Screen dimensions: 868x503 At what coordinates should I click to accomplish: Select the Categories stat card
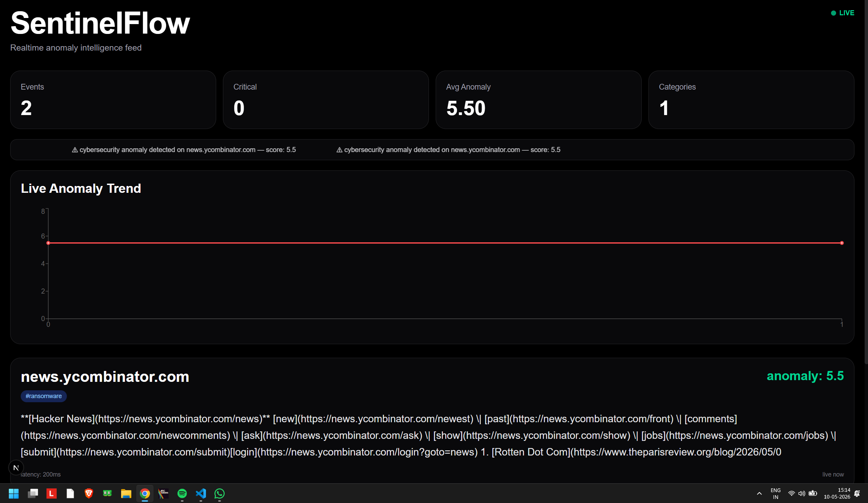pos(751,100)
